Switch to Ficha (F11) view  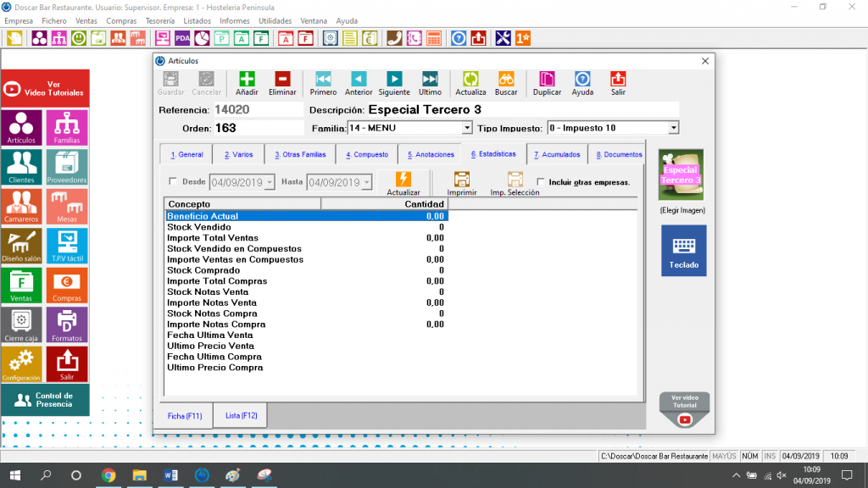[x=185, y=416]
